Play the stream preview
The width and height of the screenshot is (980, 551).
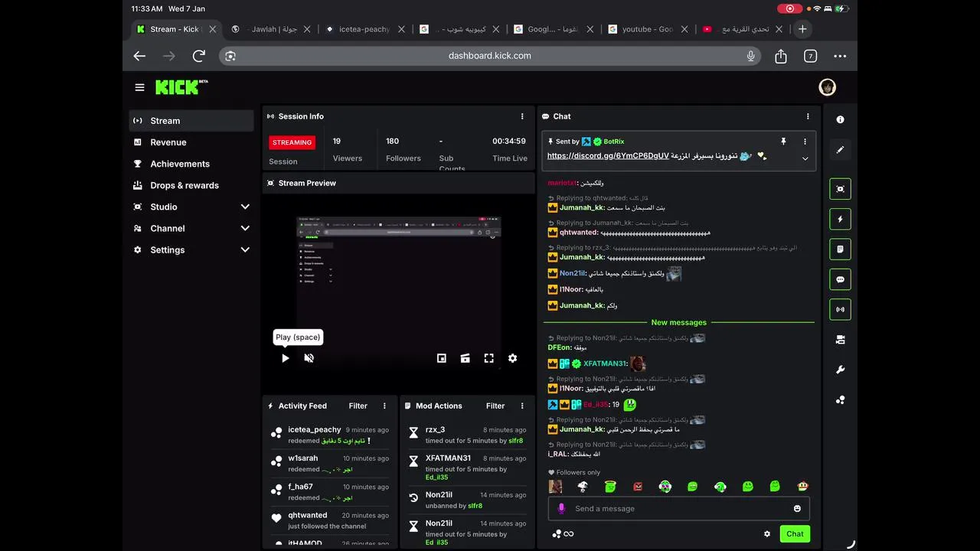[285, 358]
